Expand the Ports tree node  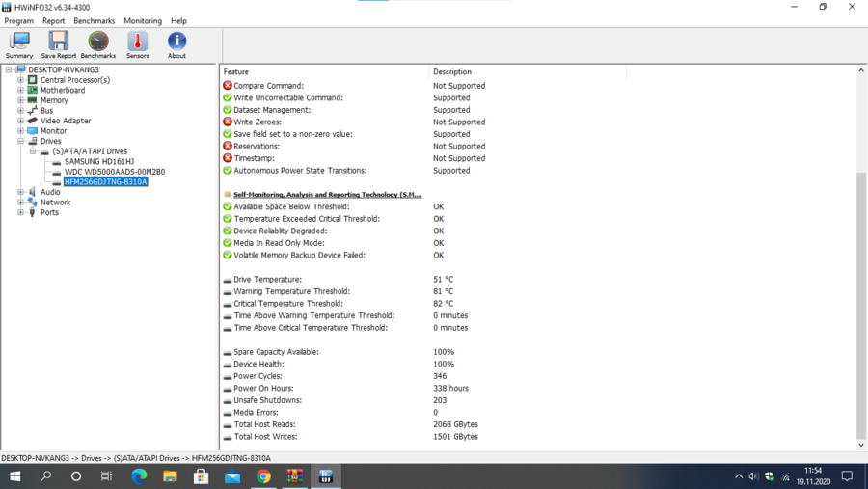(20, 212)
